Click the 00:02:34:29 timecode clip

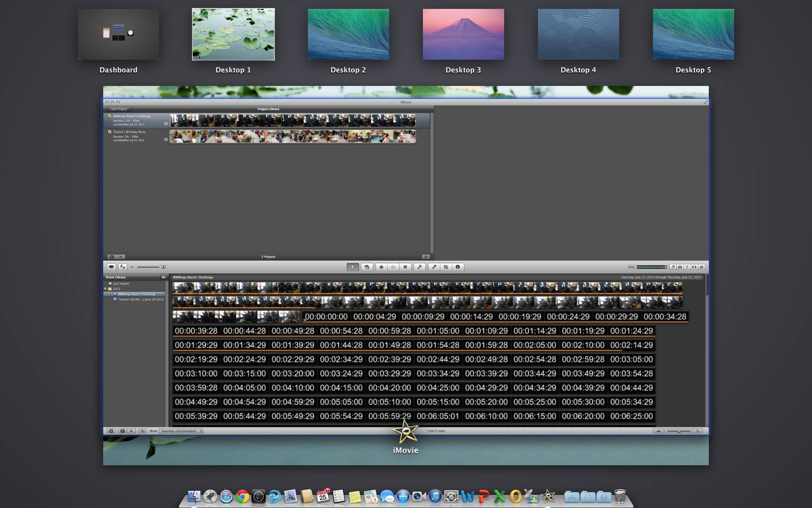pyautogui.click(x=341, y=359)
